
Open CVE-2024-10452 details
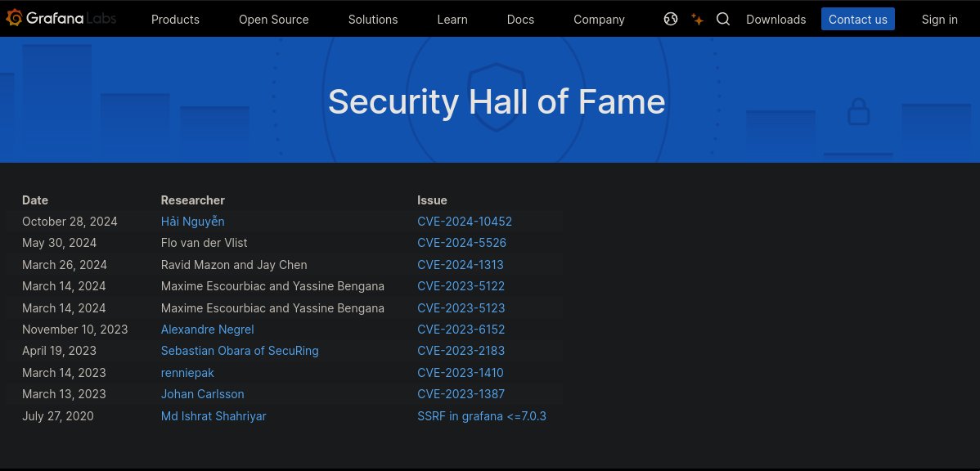(465, 221)
